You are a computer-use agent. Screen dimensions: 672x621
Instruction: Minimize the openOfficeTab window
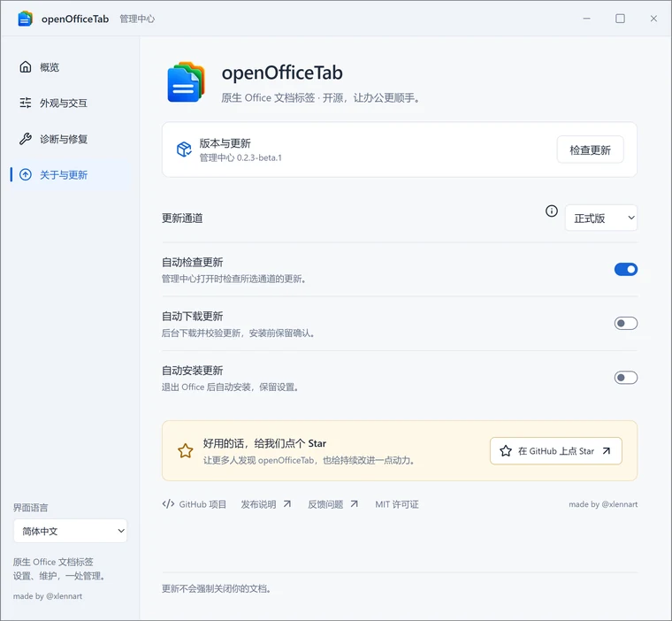tap(587, 19)
